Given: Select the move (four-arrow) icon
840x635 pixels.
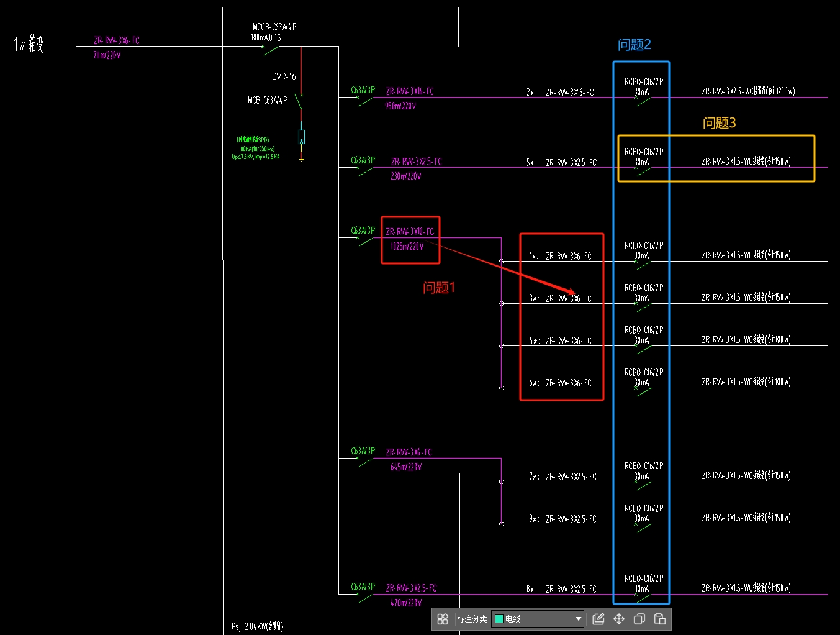Looking at the screenshot, I should (x=619, y=619).
